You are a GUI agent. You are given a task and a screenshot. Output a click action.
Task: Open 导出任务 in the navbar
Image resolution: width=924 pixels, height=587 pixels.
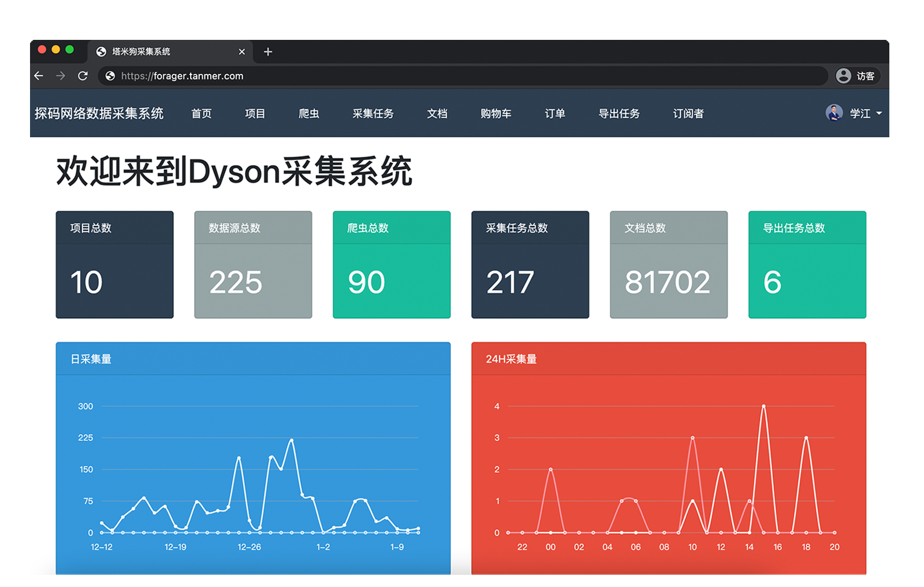pos(619,113)
